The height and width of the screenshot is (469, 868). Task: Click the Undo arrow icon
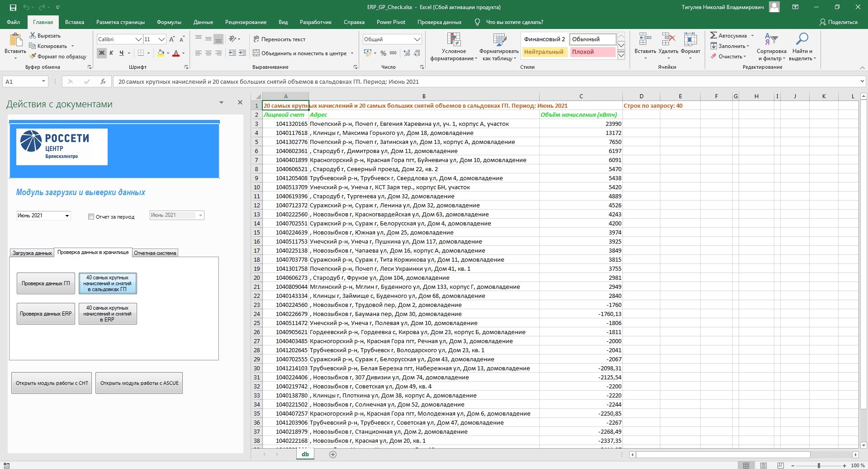(x=26, y=7)
